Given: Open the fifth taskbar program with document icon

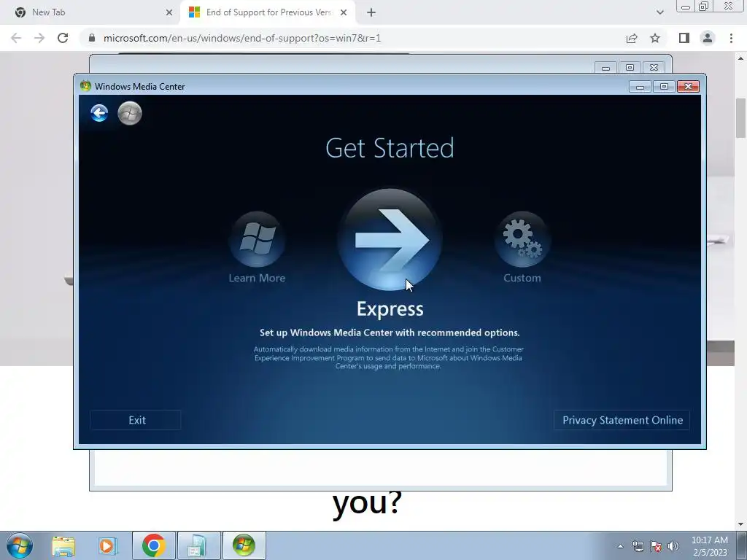Looking at the screenshot, I should 198,545.
